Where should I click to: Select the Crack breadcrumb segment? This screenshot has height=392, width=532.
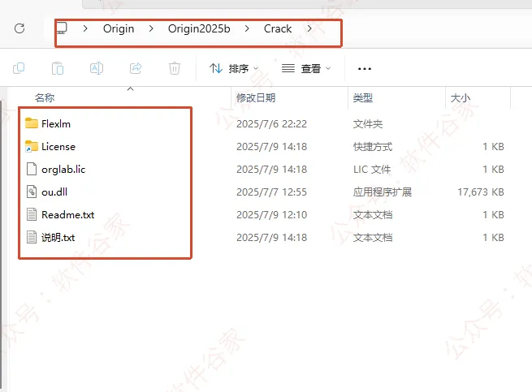pyautogui.click(x=278, y=29)
